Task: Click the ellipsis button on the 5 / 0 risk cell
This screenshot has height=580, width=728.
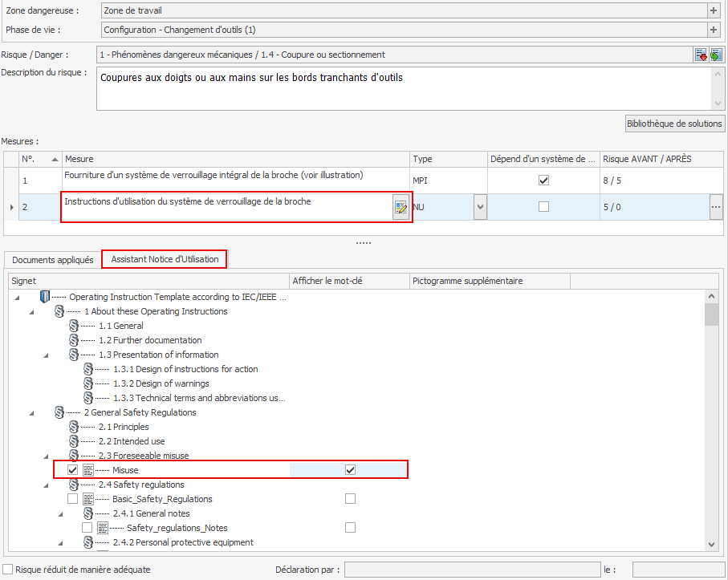Action: coord(715,207)
